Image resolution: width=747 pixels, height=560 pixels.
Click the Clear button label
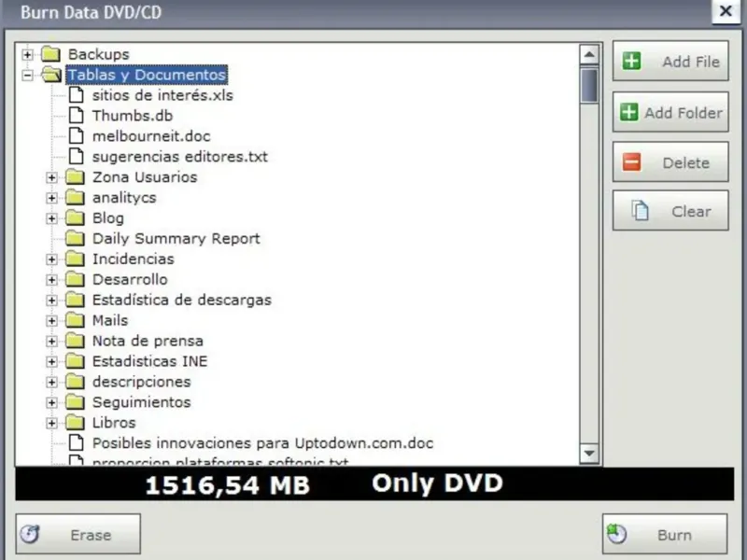[x=691, y=212]
